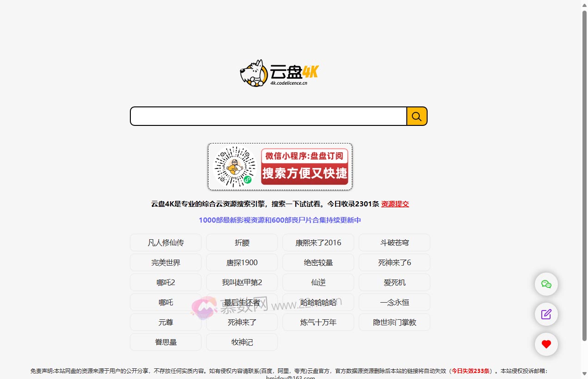Viewport: 588px width, 379px height.
Task: Select the 唐探1900 hot search tag
Action: pyautogui.click(x=242, y=262)
